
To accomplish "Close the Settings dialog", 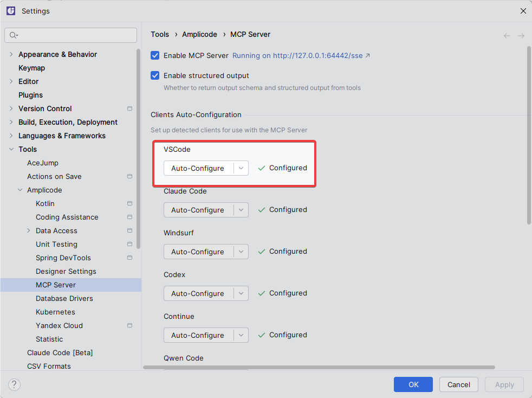I will pyautogui.click(x=523, y=11).
